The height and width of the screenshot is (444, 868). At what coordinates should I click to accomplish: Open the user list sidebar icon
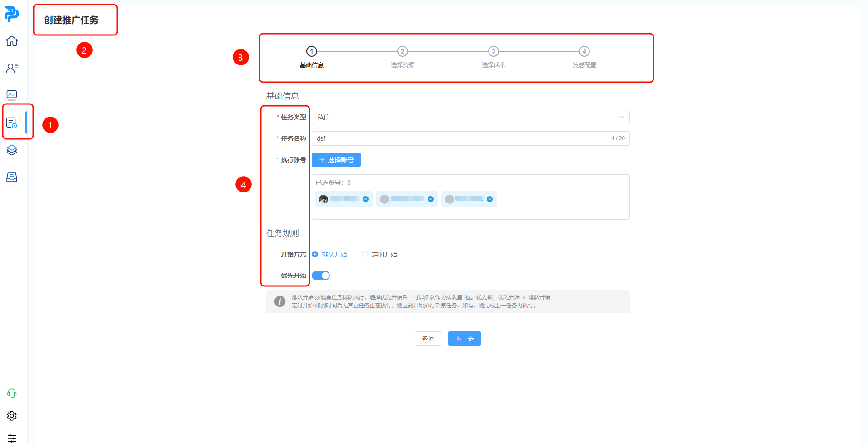12,68
